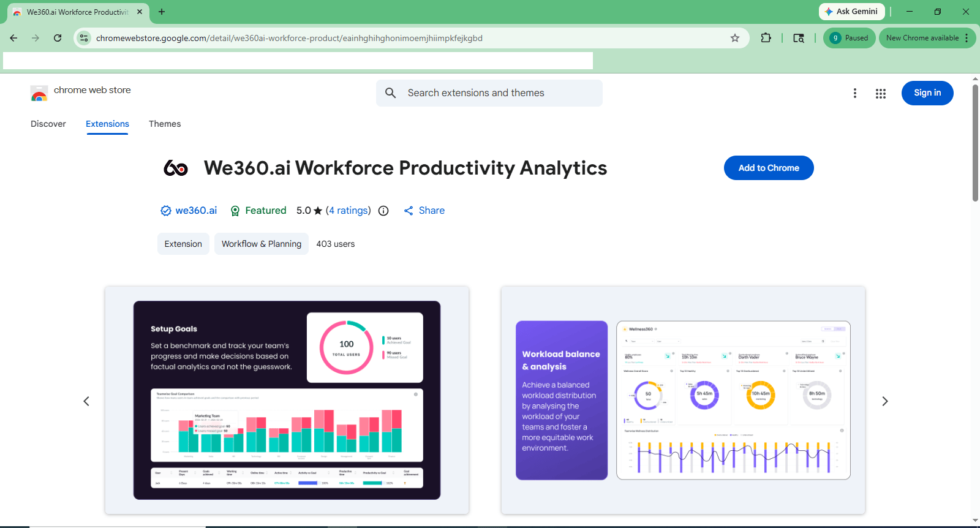The width and height of the screenshot is (980, 528).
Task: Open the Extensions puzzle icon
Action: [766, 38]
